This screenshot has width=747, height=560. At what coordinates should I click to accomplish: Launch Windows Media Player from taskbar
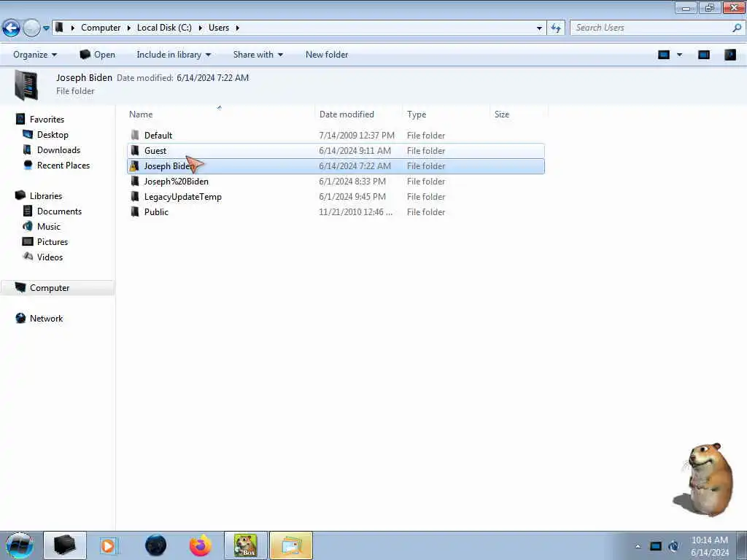tap(108, 545)
